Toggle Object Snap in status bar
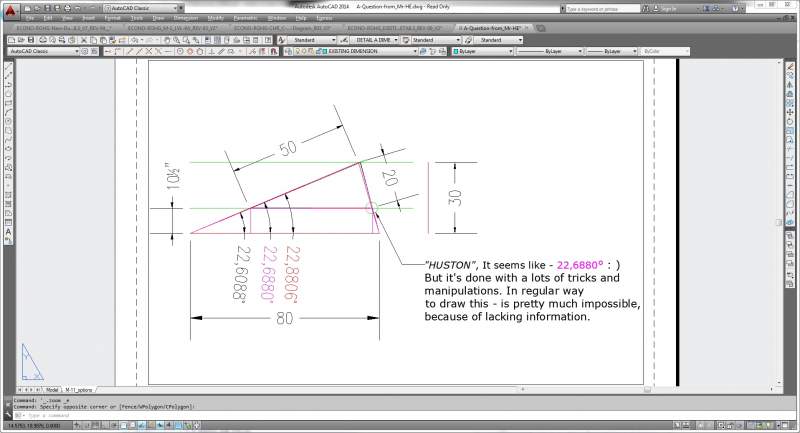 pos(123,425)
